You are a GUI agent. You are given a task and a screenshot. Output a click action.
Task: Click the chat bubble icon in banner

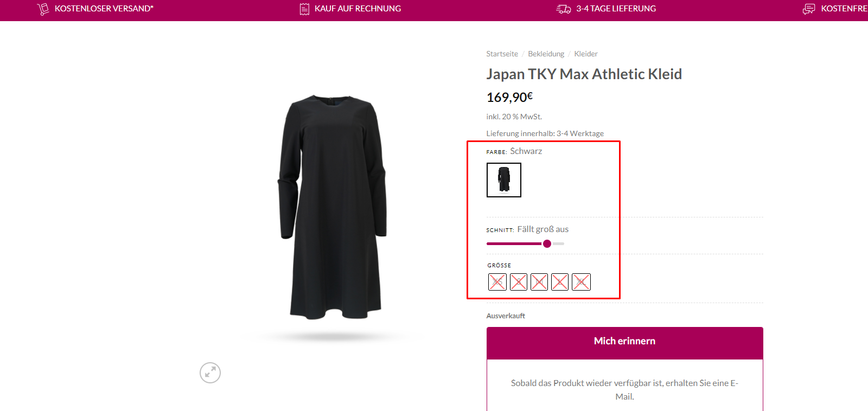click(x=809, y=9)
